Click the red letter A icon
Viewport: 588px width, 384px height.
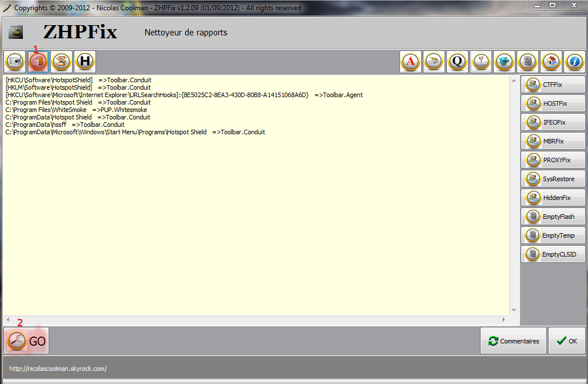(411, 62)
